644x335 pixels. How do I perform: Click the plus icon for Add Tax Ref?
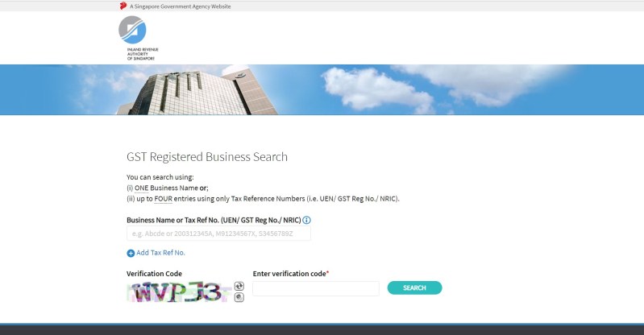point(131,253)
